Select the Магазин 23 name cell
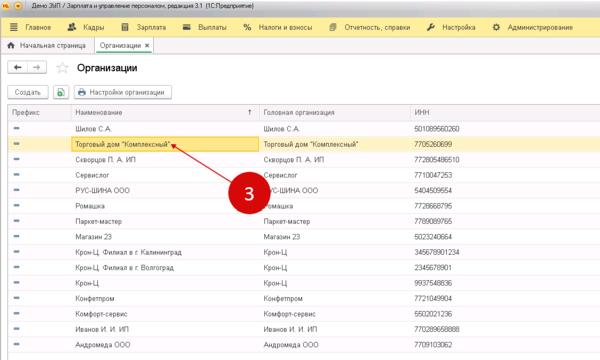This screenshot has height=360, width=600. pos(165,237)
